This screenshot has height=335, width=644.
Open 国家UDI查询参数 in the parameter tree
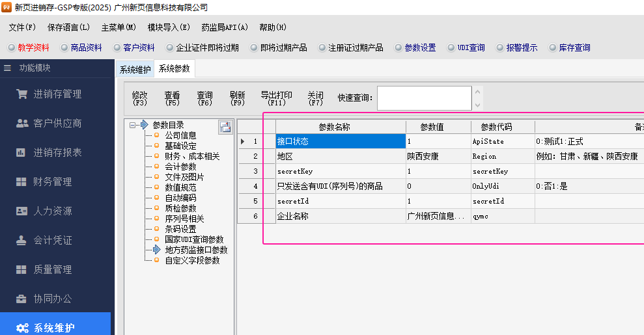click(193, 239)
